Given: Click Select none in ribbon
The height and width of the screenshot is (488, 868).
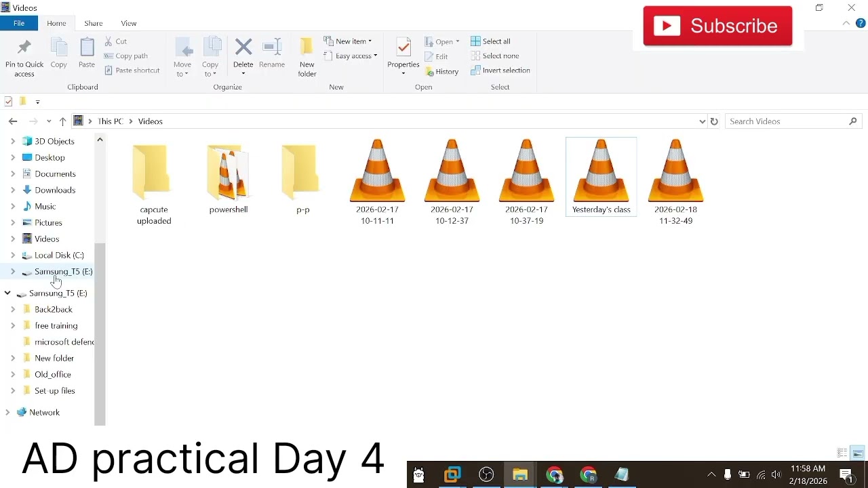Looking at the screenshot, I should coord(495,56).
